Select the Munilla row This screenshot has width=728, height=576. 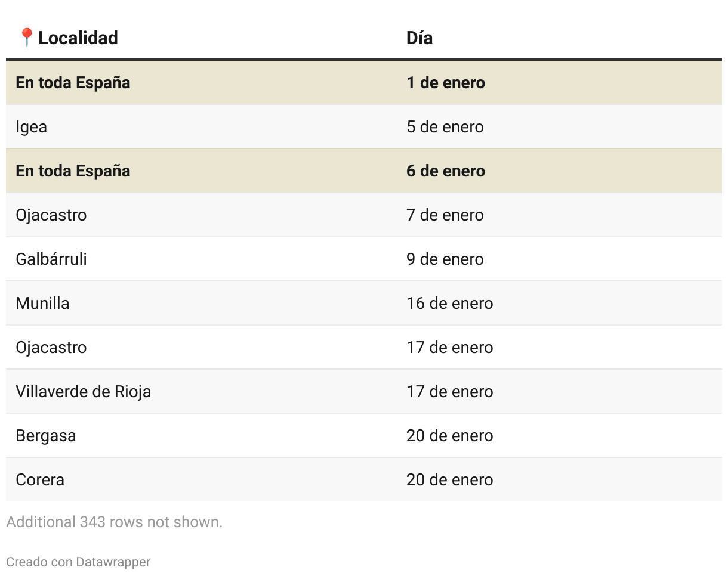[364, 304]
